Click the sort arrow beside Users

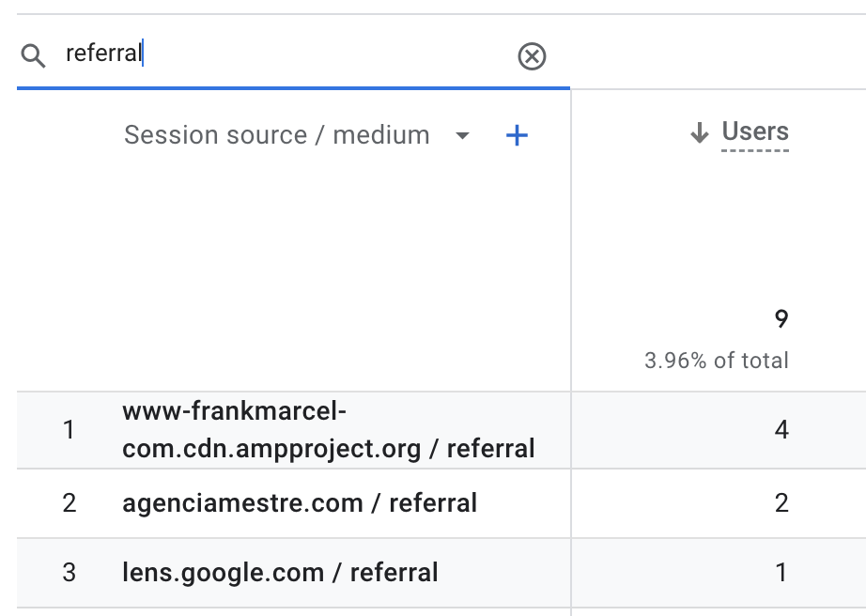699,133
